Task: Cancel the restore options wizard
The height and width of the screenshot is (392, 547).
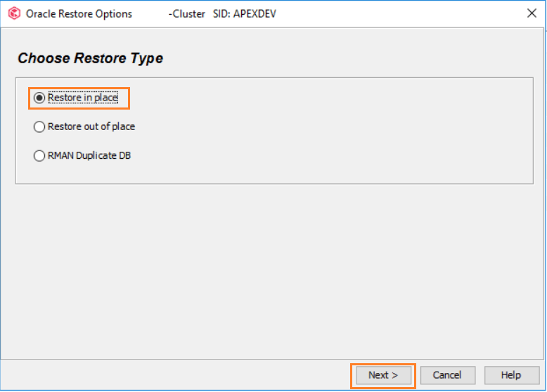Action: 446,375
